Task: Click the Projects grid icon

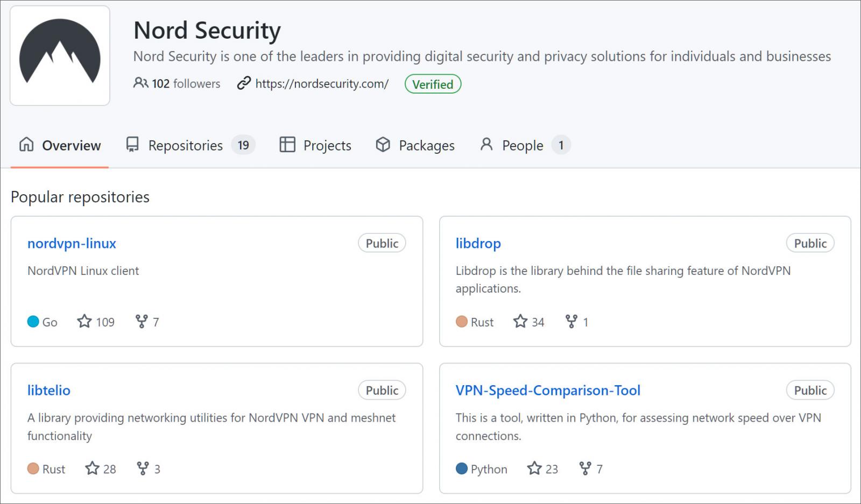Action: 287,145
